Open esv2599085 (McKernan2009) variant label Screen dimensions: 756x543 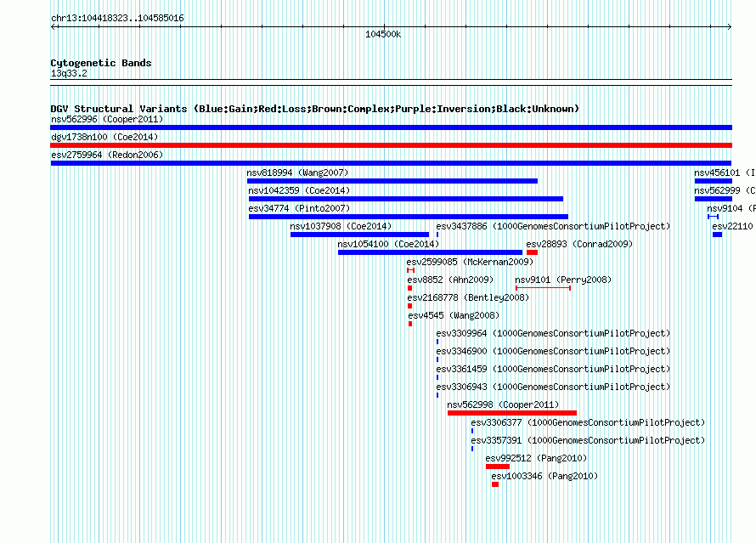pos(470,262)
